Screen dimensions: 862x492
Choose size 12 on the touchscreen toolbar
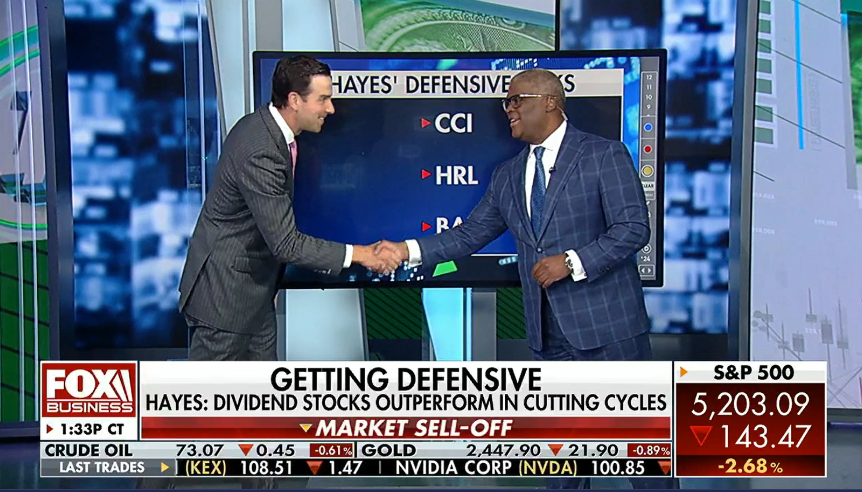pyautogui.click(x=649, y=77)
